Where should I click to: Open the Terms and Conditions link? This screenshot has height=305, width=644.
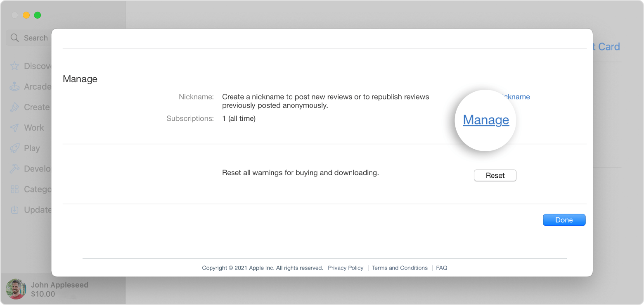[x=400, y=268]
